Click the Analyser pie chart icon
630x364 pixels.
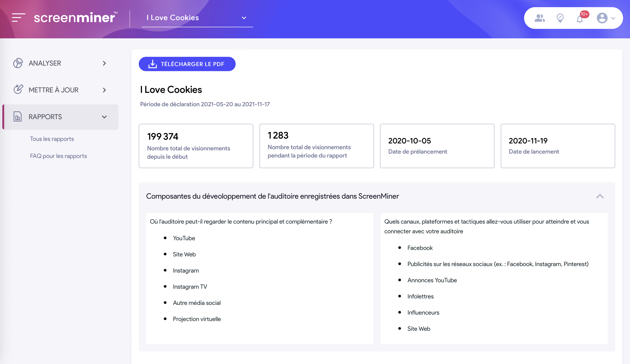[x=18, y=63]
